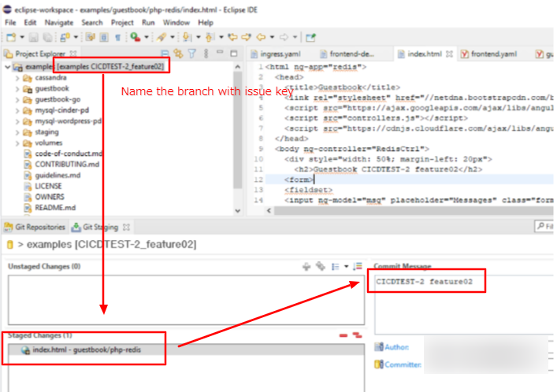Click the Forward navigation arrow icon
The image size is (557, 392).
[x=284, y=37]
